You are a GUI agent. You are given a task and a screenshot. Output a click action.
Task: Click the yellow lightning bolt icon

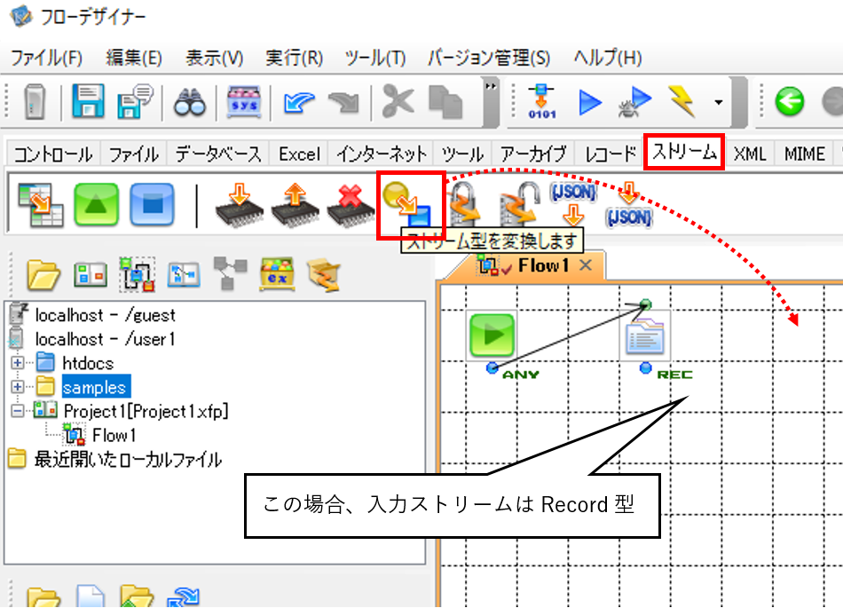pos(681,102)
